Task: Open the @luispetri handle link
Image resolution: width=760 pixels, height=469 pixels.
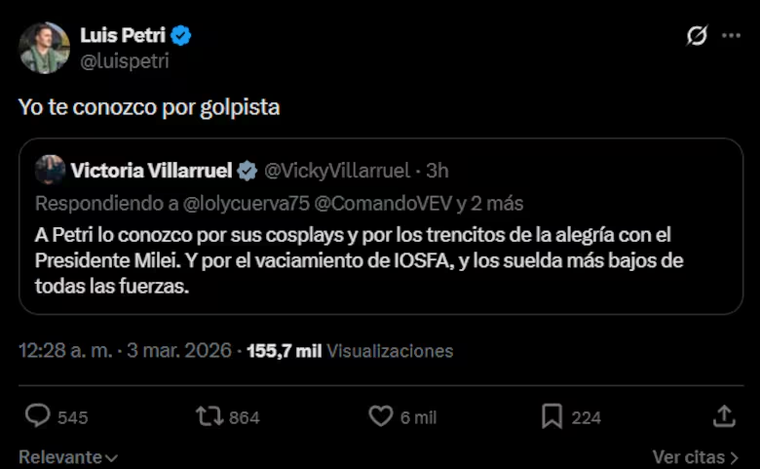Action: [x=124, y=61]
